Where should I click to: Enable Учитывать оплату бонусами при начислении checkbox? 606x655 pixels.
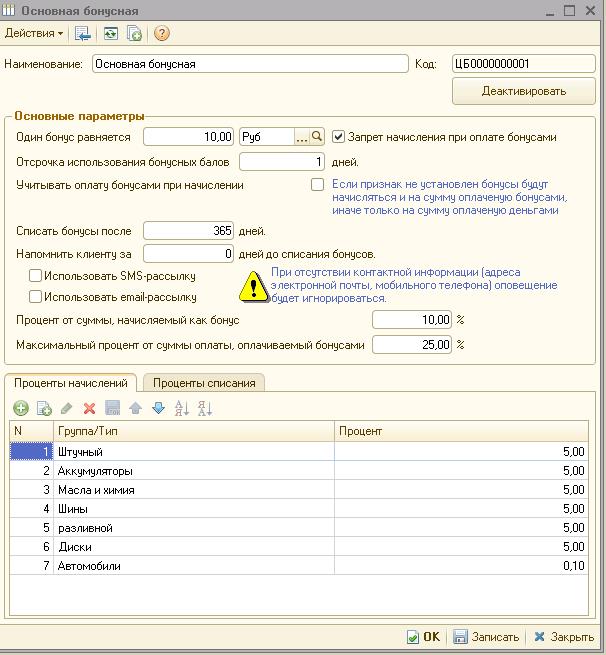click(317, 185)
